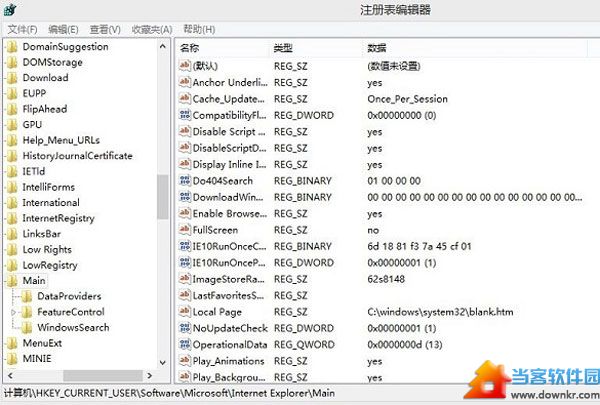Screen dimensions: 600x405
Task: Click the string icon for Cache_Update value
Action: [185, 99]
